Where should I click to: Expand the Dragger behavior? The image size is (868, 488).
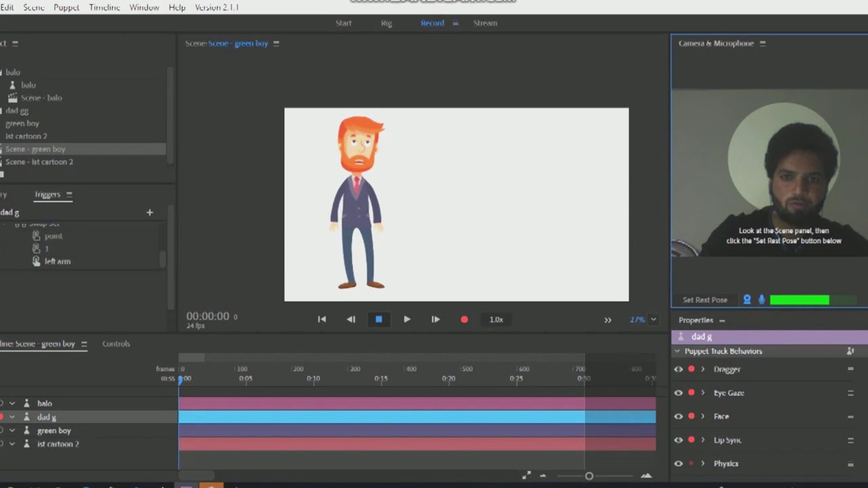pyautogui.click(x=703, y=369)
